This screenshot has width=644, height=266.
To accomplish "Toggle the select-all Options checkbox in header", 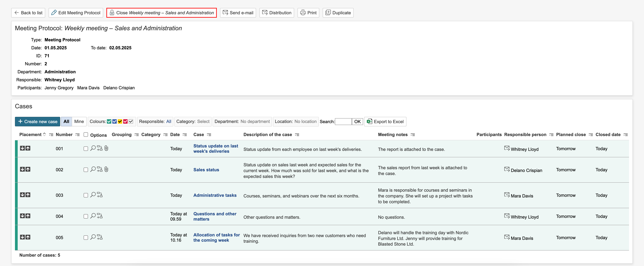I will [86, 135].
